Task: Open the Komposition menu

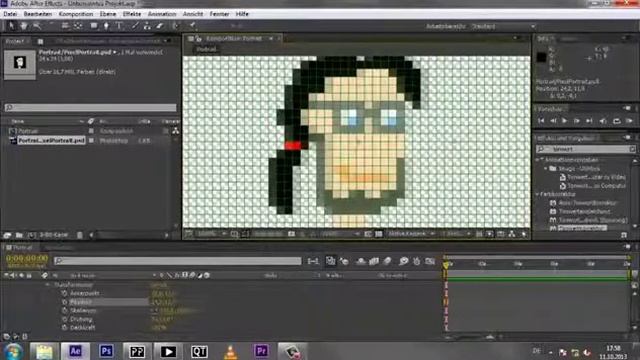Action: 76,14
